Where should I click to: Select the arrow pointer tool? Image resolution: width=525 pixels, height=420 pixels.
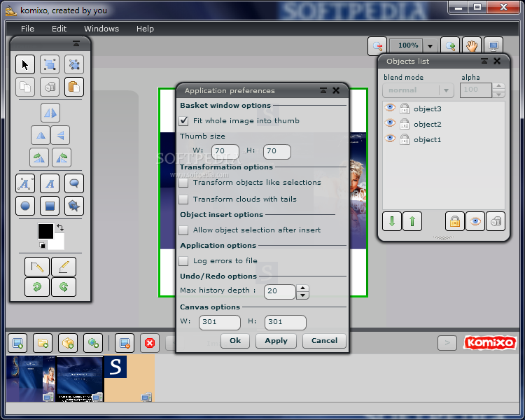click(25, 64)
